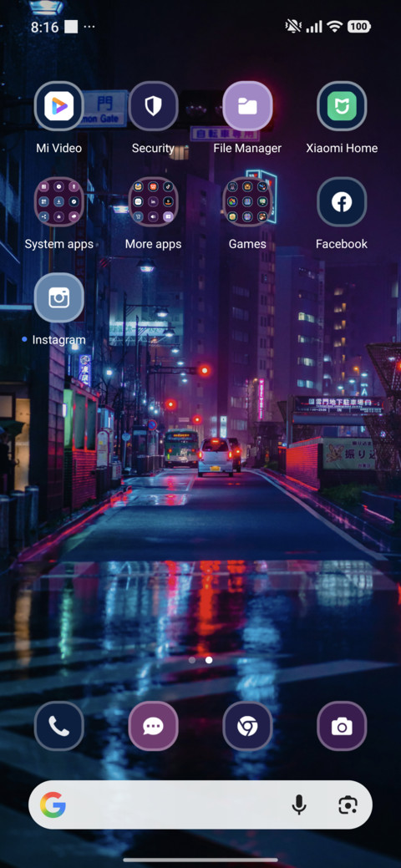Open the Games folder
Viewport: 401px width, 868px height.
coord(247,201)
